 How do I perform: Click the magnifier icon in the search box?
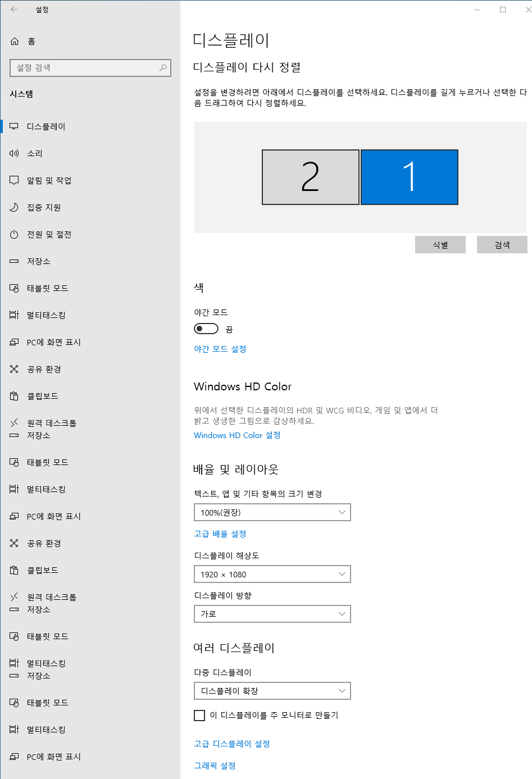(x=163, y=67)
